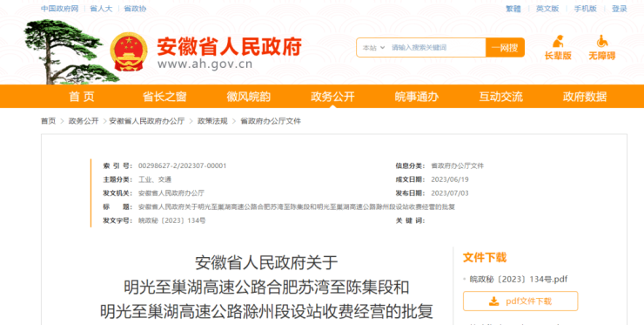Screen dimensions: 644x325
Task: Click the 长辈版 elder mode icon
Action: (558, 41)
